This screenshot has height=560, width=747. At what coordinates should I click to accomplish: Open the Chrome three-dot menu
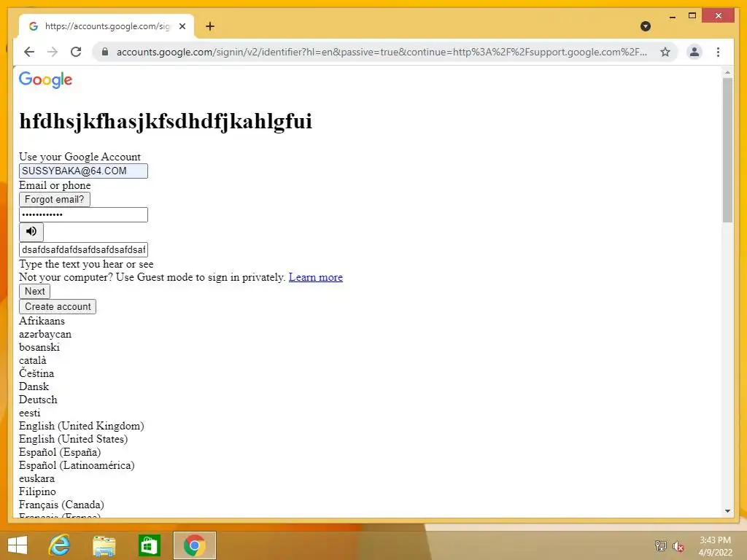[x=718, y=52]
